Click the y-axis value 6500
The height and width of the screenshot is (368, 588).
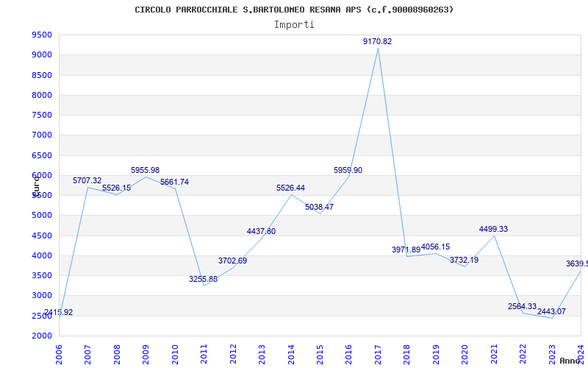[x=42, y=155]
